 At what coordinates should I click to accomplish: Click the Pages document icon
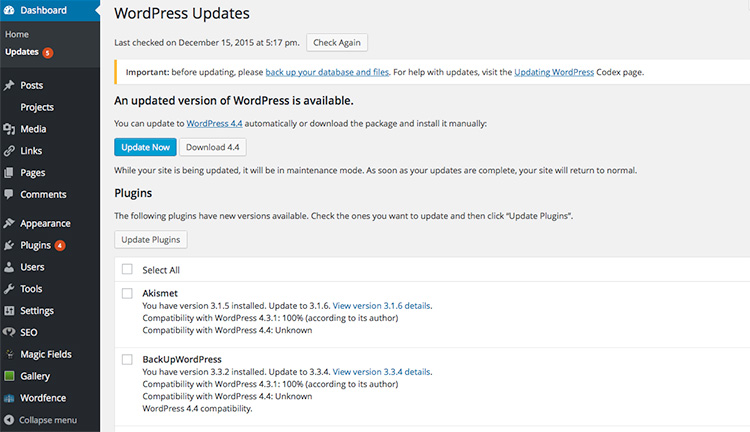coord(9,172)
